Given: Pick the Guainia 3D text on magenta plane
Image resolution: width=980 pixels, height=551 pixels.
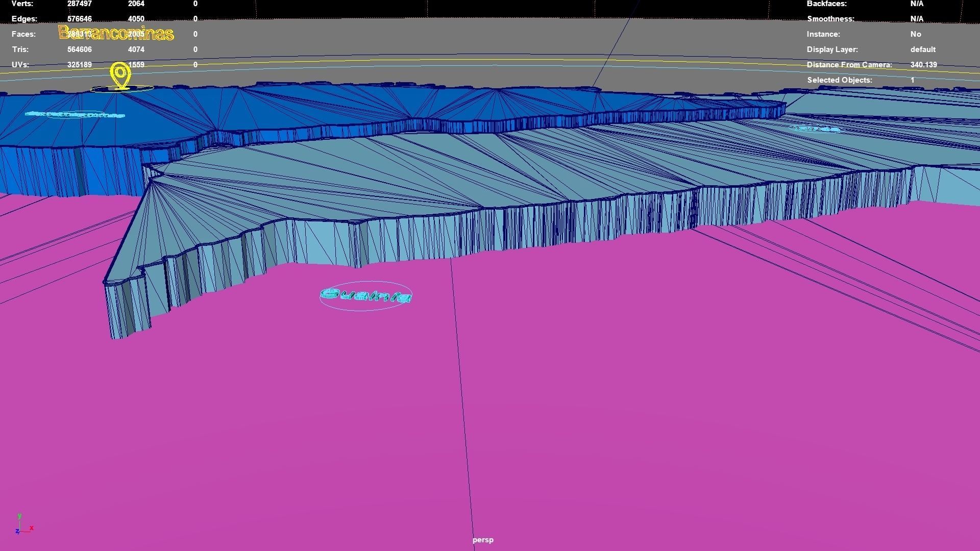Looking at the screenshot, I should (x=365, y=296).
